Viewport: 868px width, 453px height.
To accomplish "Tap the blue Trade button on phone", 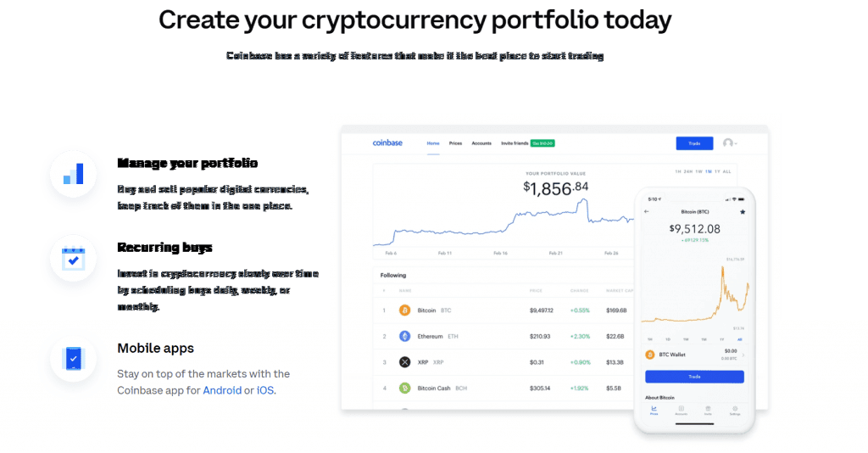I will tap(694, 377).
